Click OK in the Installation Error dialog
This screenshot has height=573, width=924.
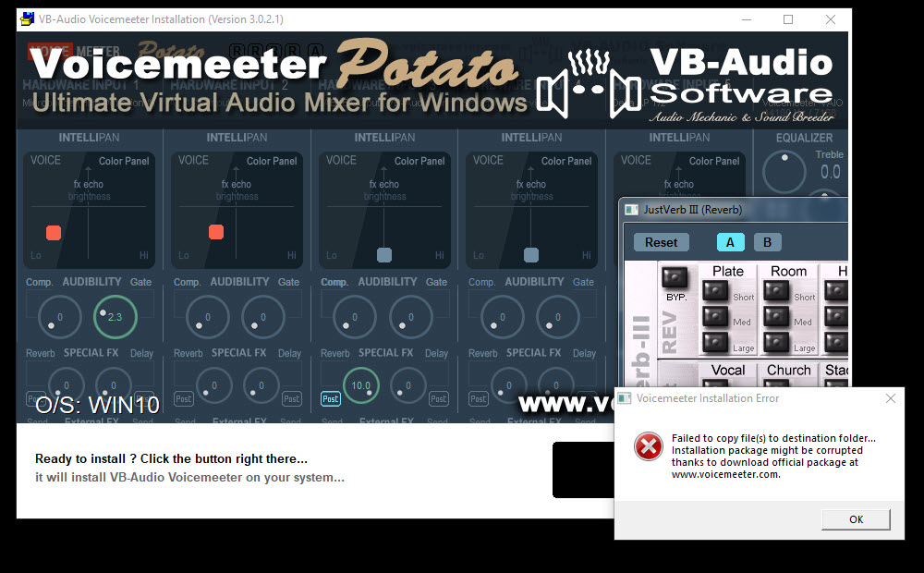[856, 519]
